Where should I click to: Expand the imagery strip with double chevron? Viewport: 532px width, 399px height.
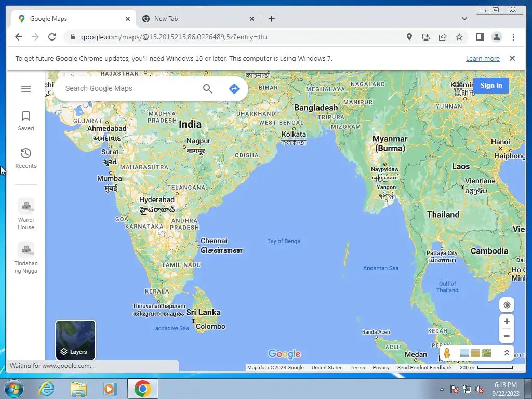(507, 353)
